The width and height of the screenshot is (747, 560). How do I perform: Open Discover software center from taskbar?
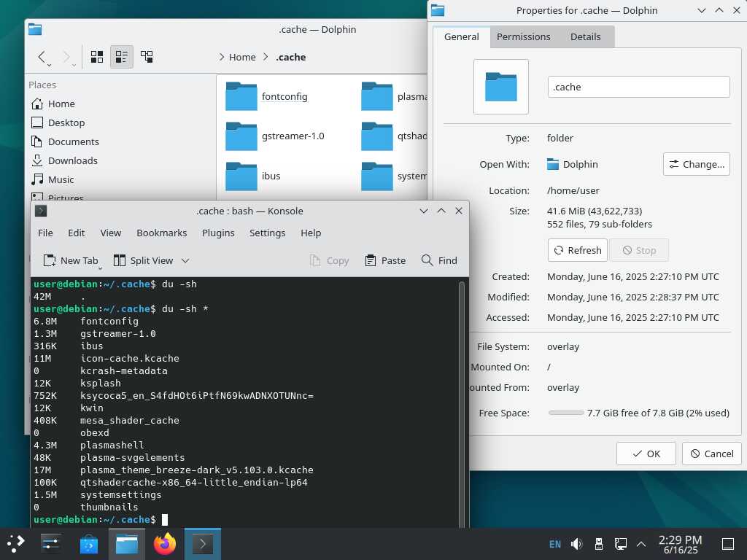pos(88,543)
